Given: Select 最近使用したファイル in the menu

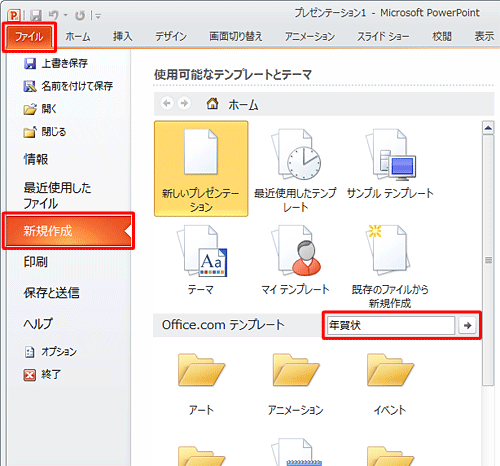Looking at the screenshot, I should point(57,195).
